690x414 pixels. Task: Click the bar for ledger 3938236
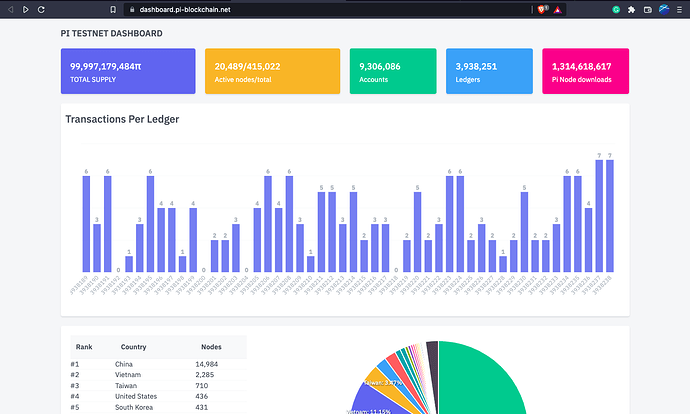pyautogui.click(x=588, y=240)
